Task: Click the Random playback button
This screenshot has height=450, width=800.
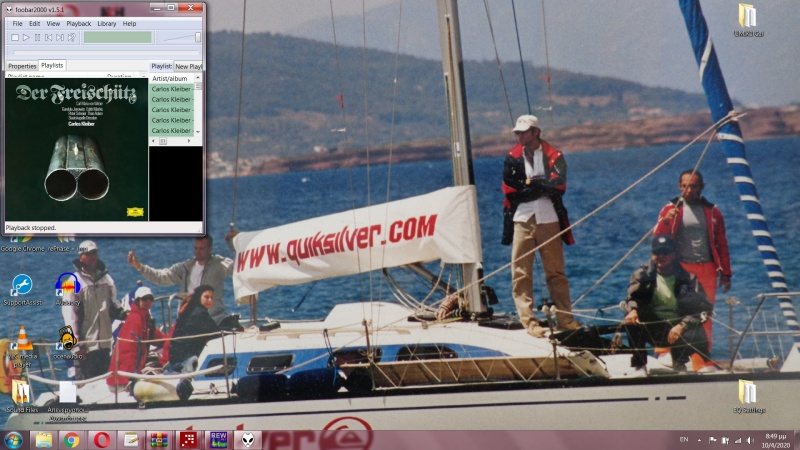Action: (71, 37)
